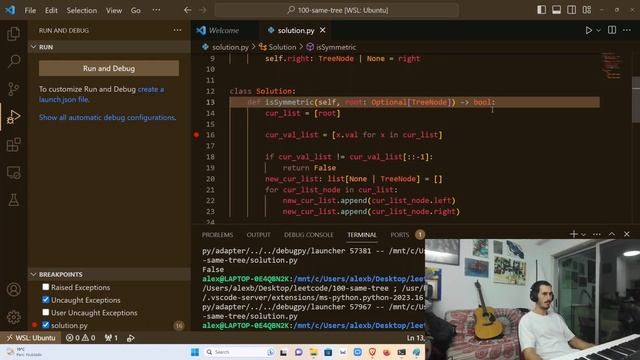Split the editor right

(x=612, y=30)
